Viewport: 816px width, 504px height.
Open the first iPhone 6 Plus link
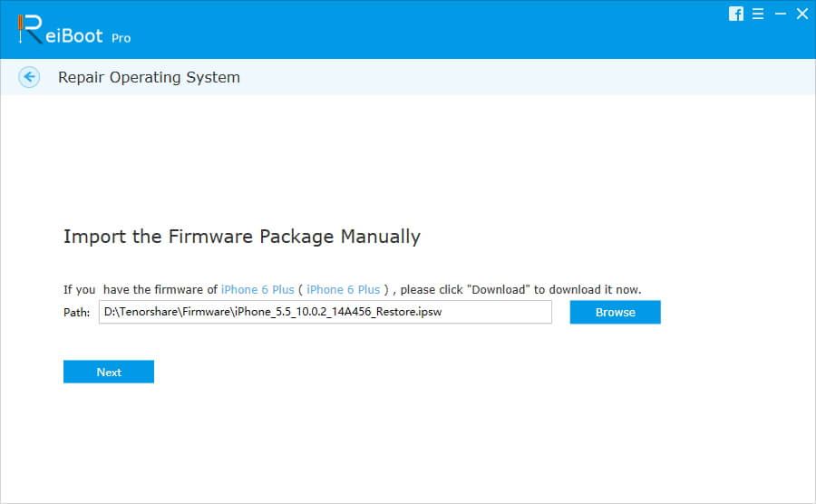coord(257,290)
